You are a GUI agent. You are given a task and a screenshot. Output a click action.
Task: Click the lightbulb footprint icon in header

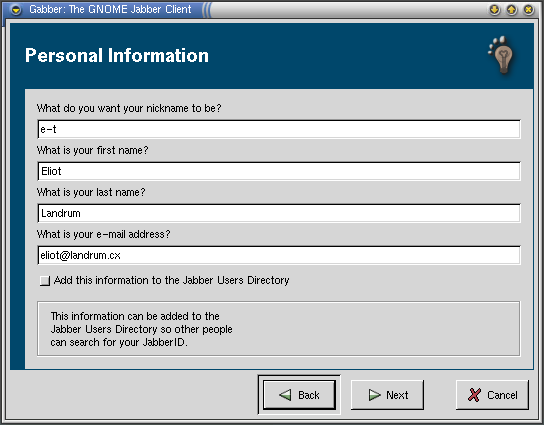click(x=501, y=55)
